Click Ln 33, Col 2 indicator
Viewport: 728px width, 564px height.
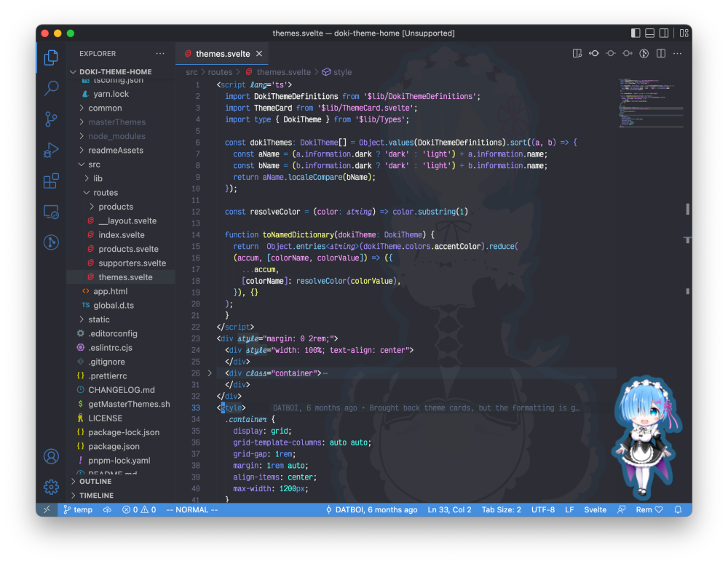449,509
